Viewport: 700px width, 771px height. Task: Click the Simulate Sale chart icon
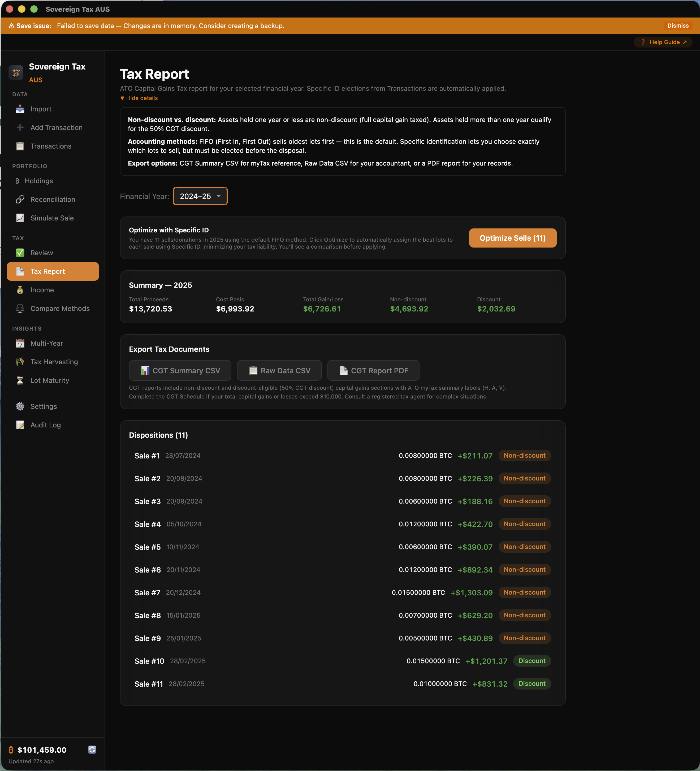point(20,218)
